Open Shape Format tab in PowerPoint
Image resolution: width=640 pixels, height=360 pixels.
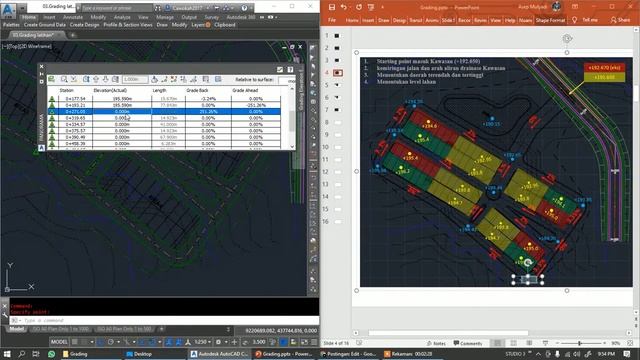(550, 20)
